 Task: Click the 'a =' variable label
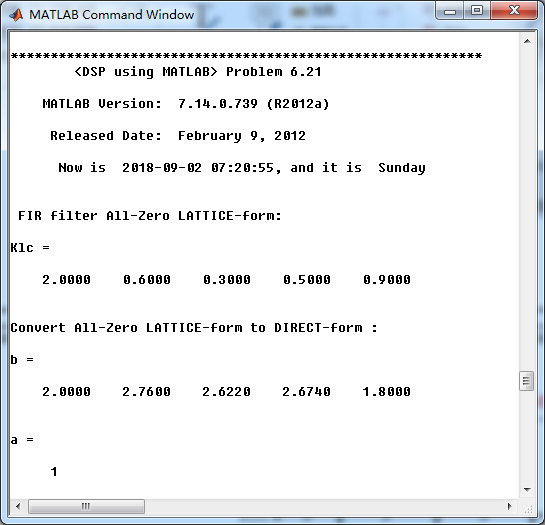point(22,440)
